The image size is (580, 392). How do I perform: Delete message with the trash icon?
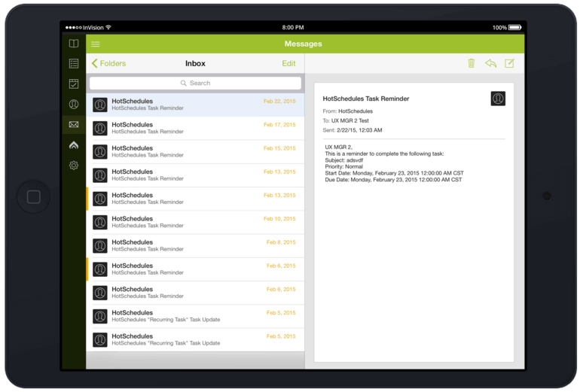click(x=472, y=63)
